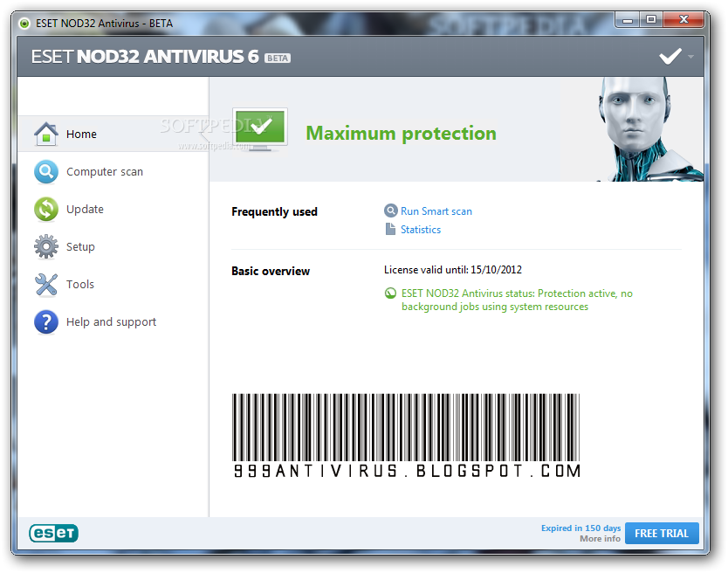
Task: Click the Home house icon
Action: click(x=46, y=134)
